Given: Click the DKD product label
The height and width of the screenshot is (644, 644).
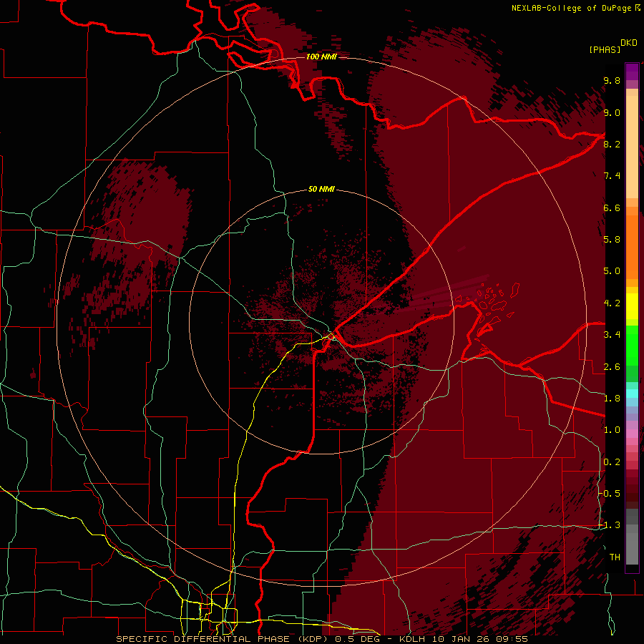Looking at the screenshot, I should point(629,43).
